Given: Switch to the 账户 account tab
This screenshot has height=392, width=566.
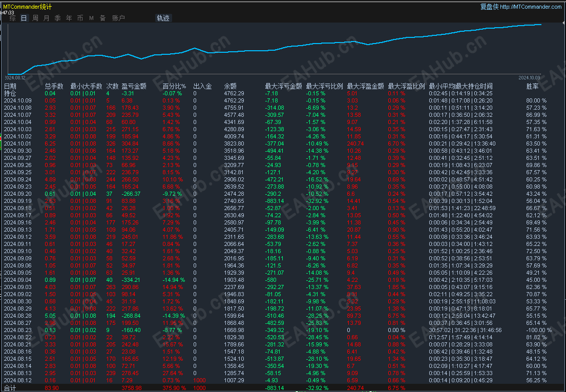Looking at the screenshot, I should [x=118, y=18].
